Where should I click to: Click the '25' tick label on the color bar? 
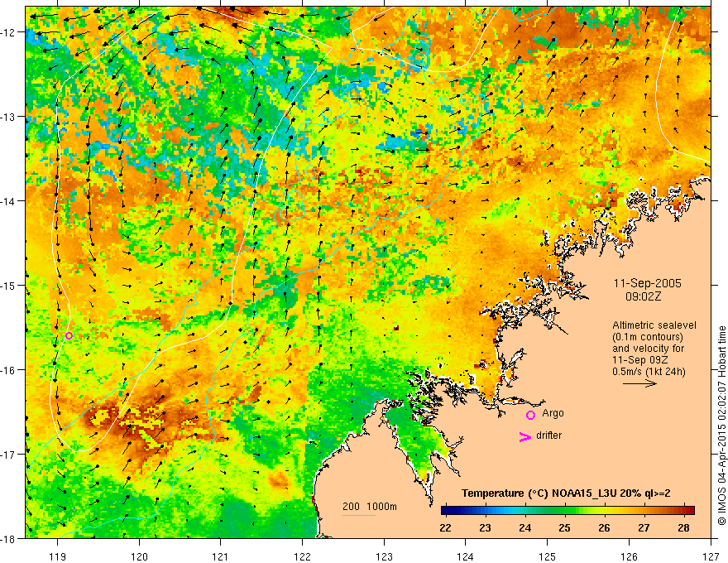[564, 527]
